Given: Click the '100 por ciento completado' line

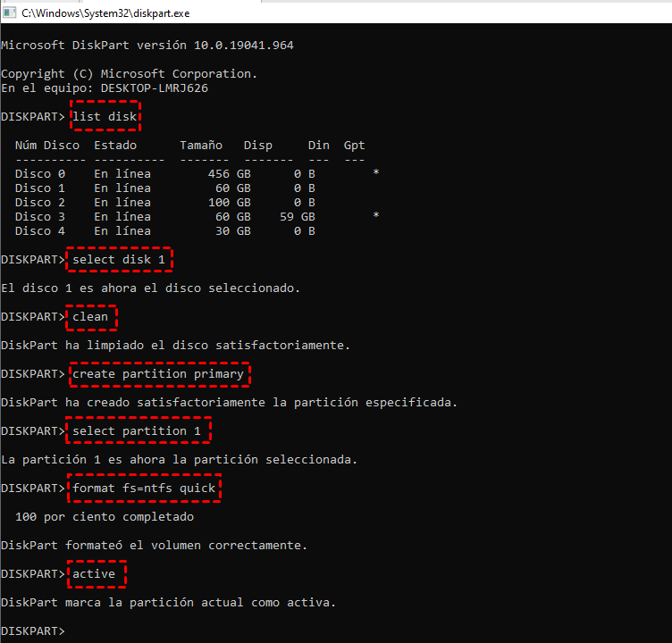Looking at the screenshot, I should [x=105, y=517].
